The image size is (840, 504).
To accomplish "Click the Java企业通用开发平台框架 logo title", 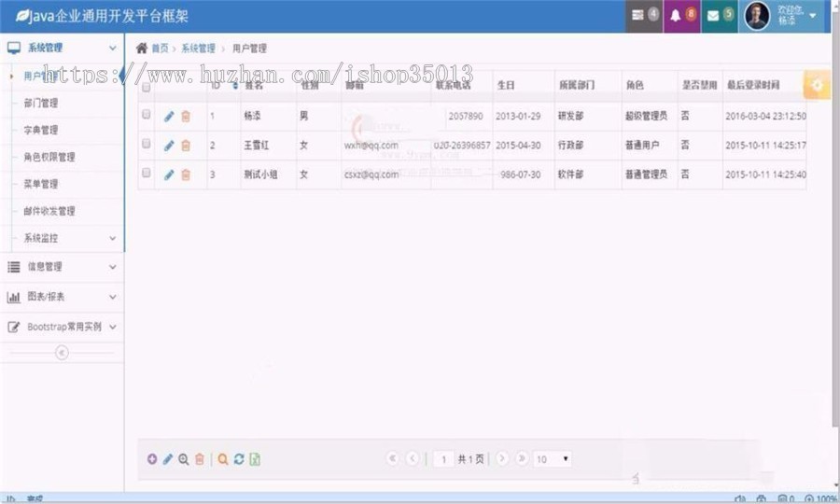I will coord(102,16).
